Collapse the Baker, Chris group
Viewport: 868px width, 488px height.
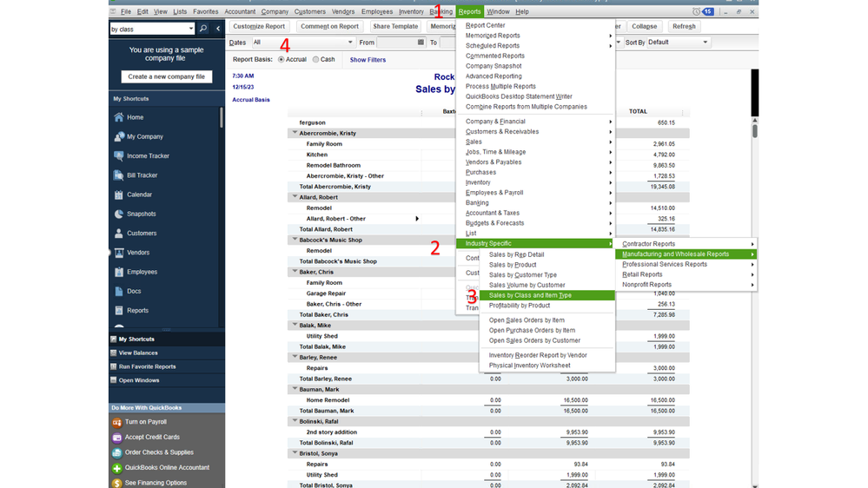tap(295, 272)
